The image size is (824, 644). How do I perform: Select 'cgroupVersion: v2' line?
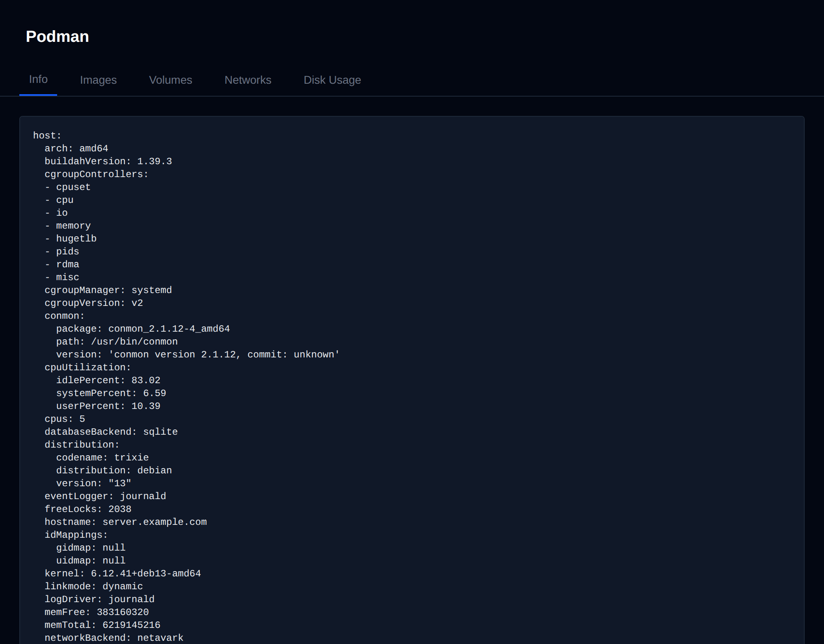(x=94, y=303)
